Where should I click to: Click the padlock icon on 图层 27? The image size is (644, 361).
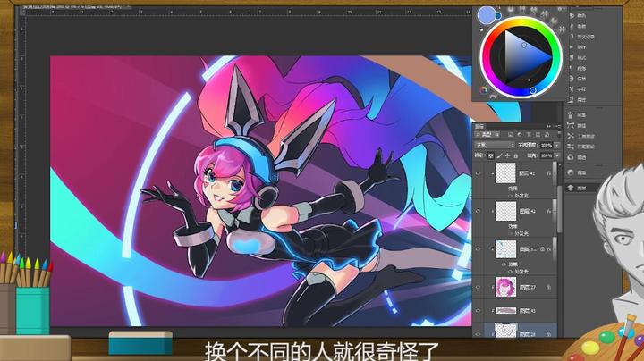pyautogui.click(x=548, y=287)
